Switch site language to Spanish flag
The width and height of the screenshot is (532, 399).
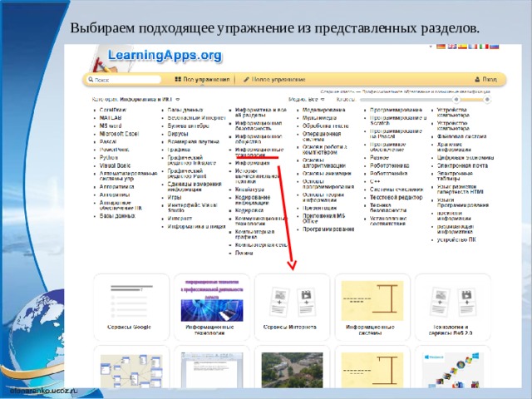coord(462,47)
